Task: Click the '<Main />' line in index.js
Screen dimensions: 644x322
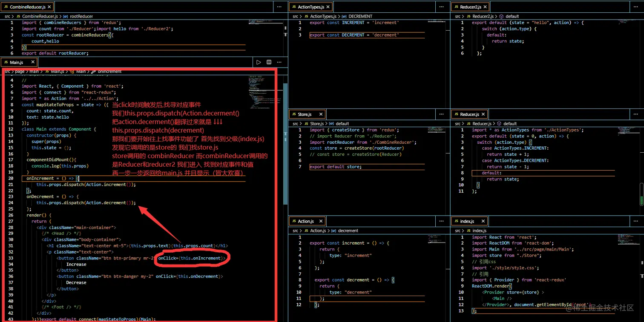Action: point(502,299)
